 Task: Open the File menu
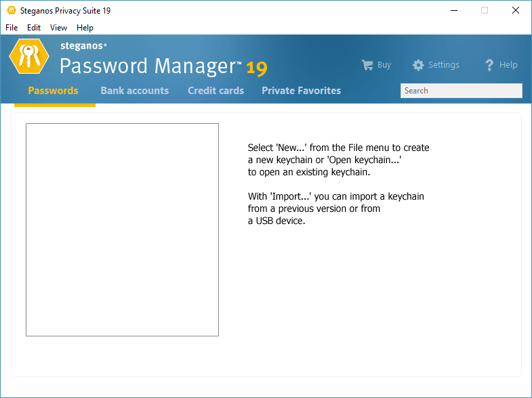click(12, 28)
